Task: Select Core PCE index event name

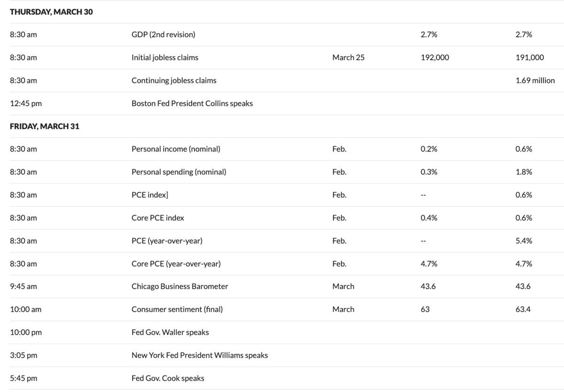Action: [157, 218]
